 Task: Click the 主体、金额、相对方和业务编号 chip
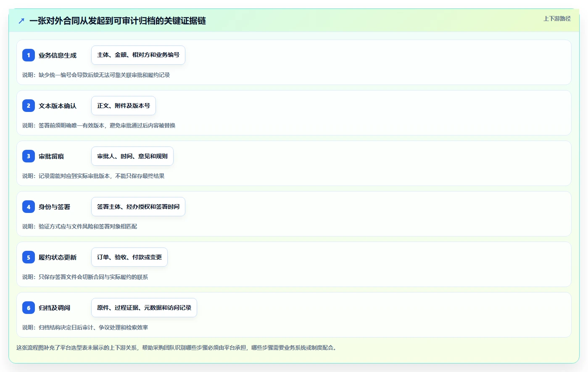coord(138,55)
